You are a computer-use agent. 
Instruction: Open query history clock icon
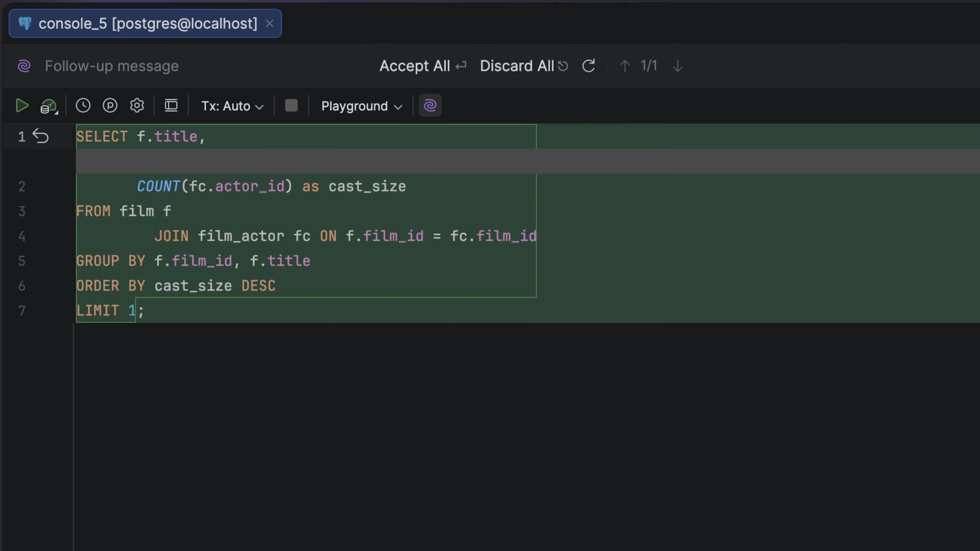click(x=83, y=105)
